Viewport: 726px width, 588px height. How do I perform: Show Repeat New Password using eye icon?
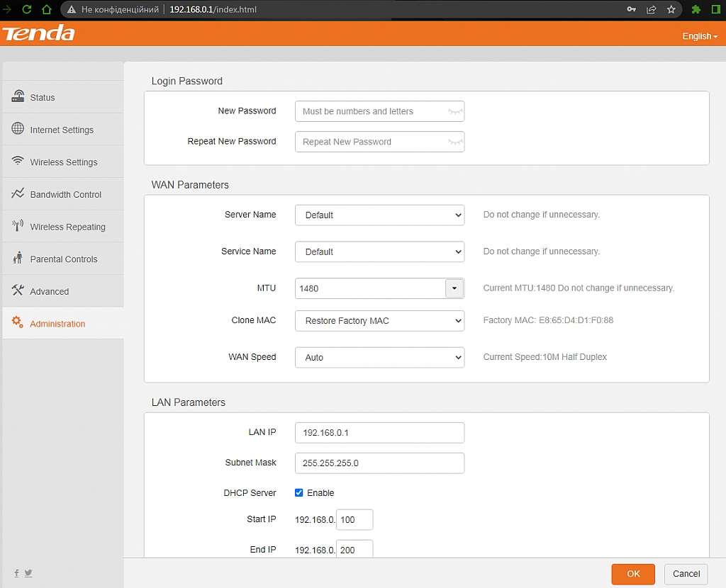pyautogui.click(x=455, y=142)
